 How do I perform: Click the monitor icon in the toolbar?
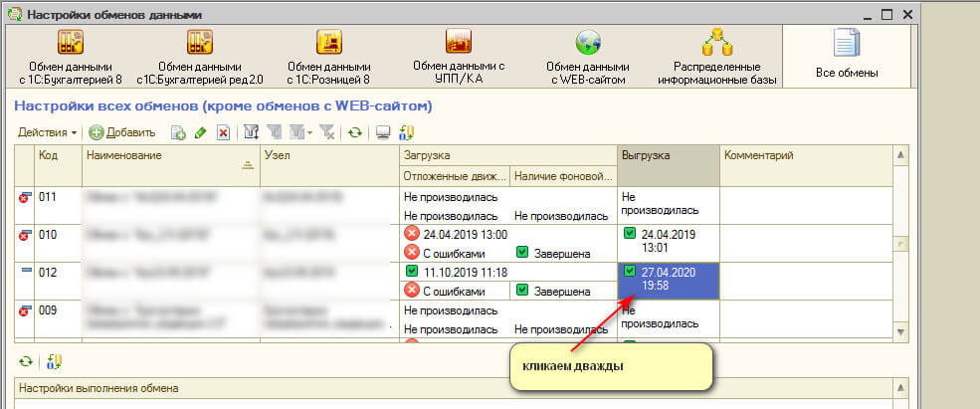382,132
